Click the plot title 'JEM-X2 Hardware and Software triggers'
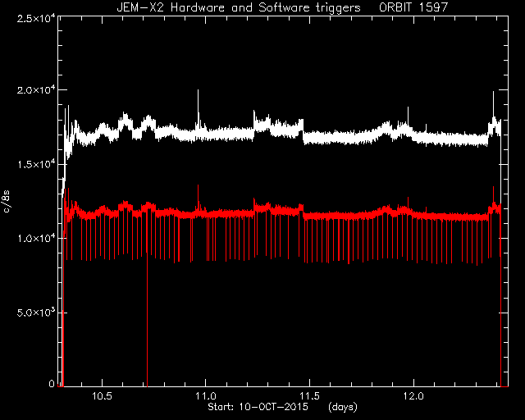The width and height of the screenshot is (525, 420). (239, 7)
